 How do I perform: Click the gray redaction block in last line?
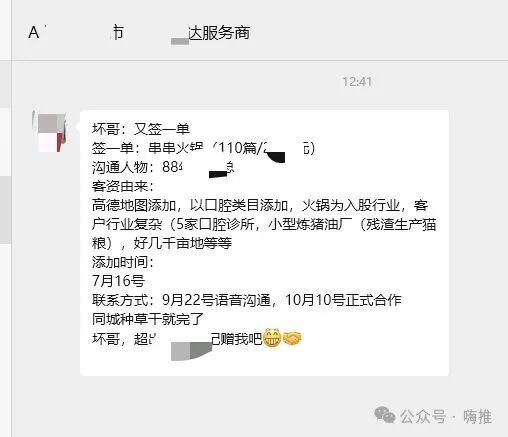pyautogui.click(x=191, y=351)
